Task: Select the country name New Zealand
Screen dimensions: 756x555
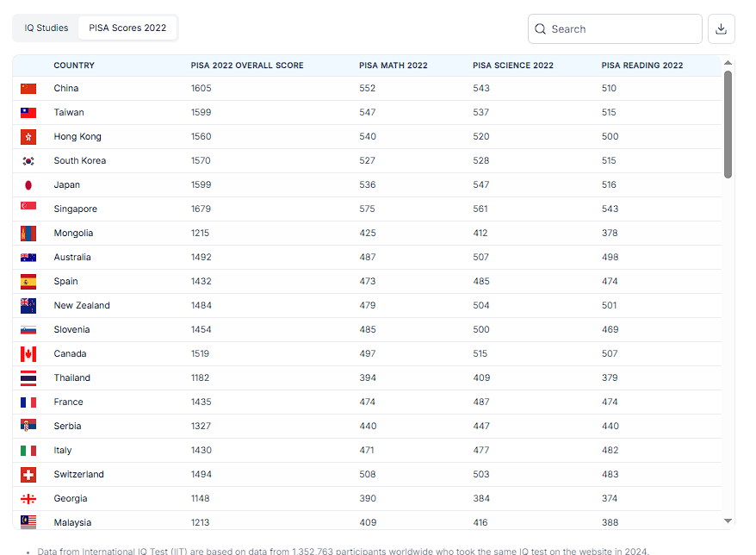Action: coord(82,305)
